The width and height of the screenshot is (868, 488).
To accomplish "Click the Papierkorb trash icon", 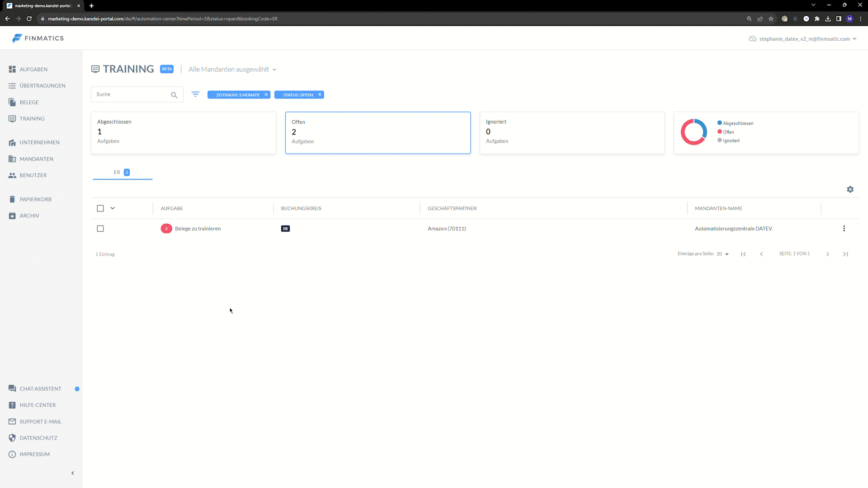I will [12, 199].
